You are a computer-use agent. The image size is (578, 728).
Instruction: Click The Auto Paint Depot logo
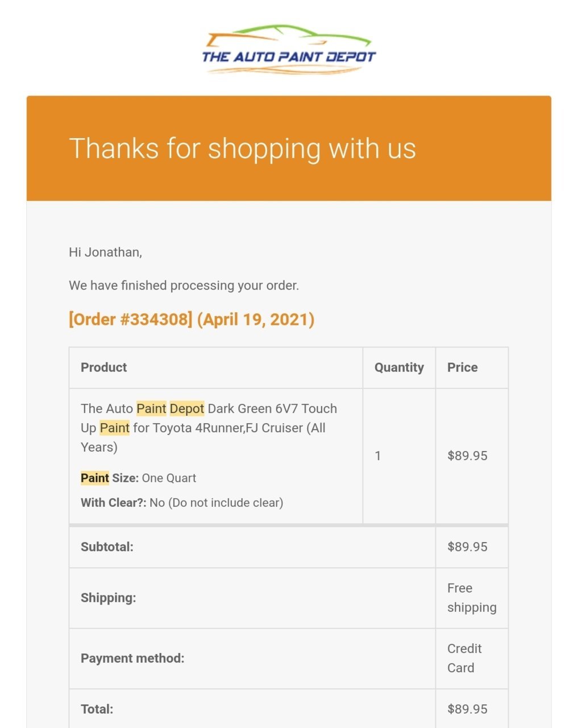click(289, 50)
